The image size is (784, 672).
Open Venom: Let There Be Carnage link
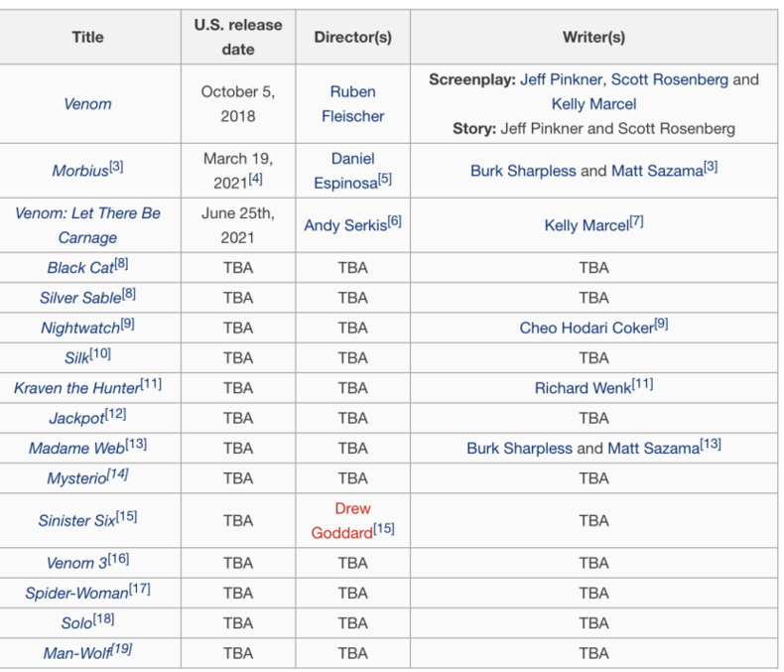coord(87,225)
